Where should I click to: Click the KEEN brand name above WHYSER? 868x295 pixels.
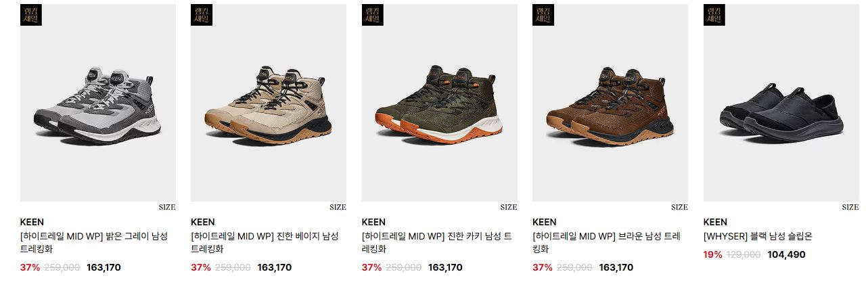tap(715, 222)
